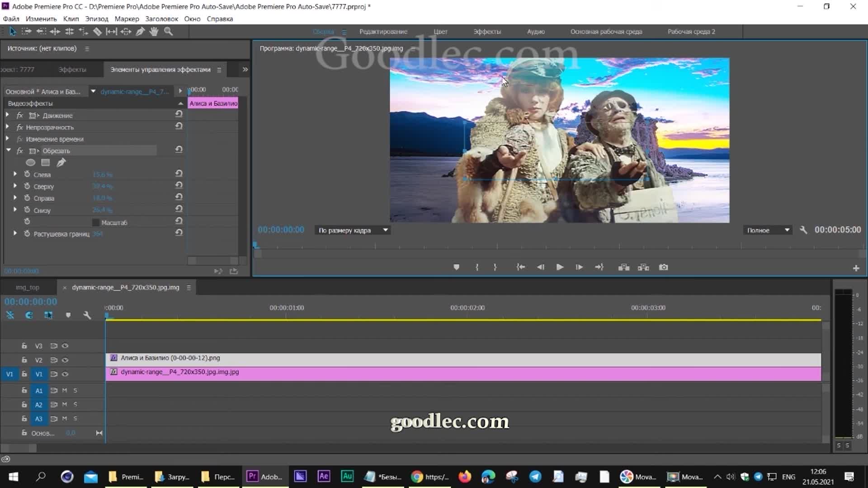Toggle V1 track output eye
The image size is (868, 488).
pos(65,374)
